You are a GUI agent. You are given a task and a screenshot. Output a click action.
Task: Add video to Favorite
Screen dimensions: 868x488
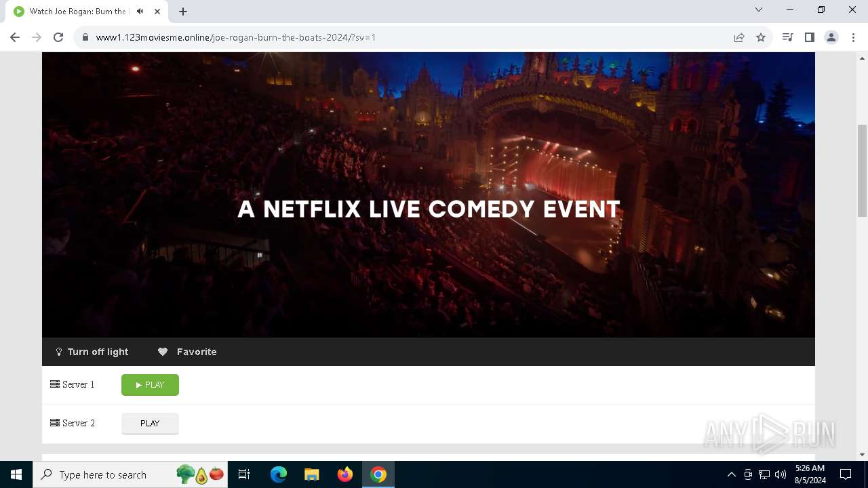[187, 352]
